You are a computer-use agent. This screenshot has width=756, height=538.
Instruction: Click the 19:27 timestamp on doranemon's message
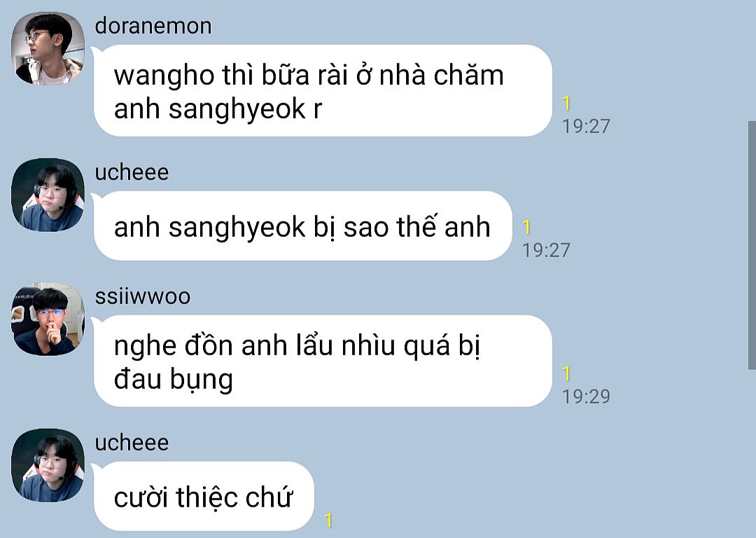(587, 126)
